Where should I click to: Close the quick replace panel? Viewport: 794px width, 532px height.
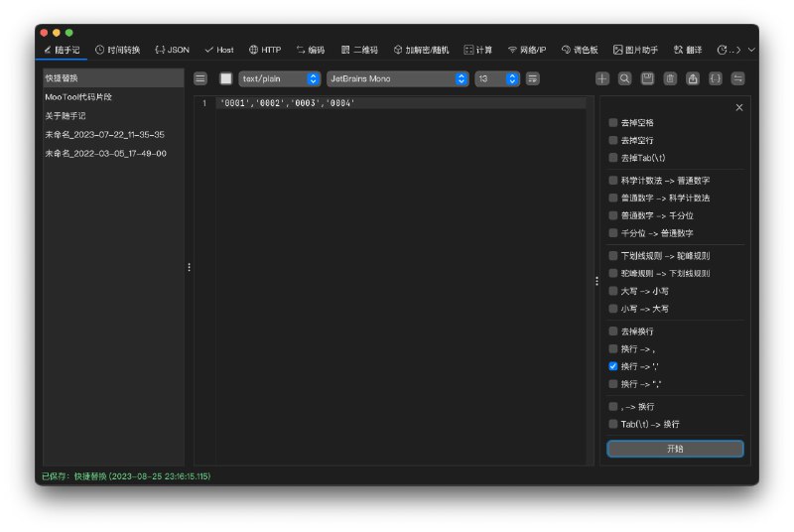[x=739, y=107]
